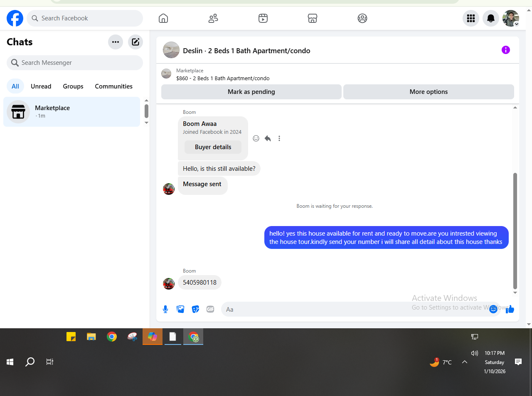Open the Marketplace chat conversation

pyautogui.click(x=72, y=112)
